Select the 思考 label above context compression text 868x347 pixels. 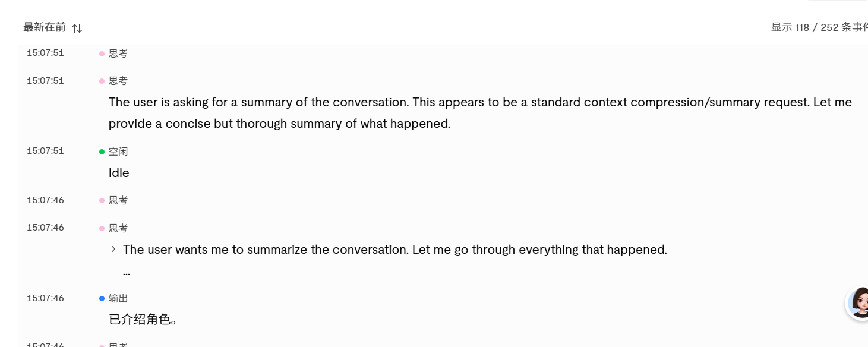click(x=118, y=81)
